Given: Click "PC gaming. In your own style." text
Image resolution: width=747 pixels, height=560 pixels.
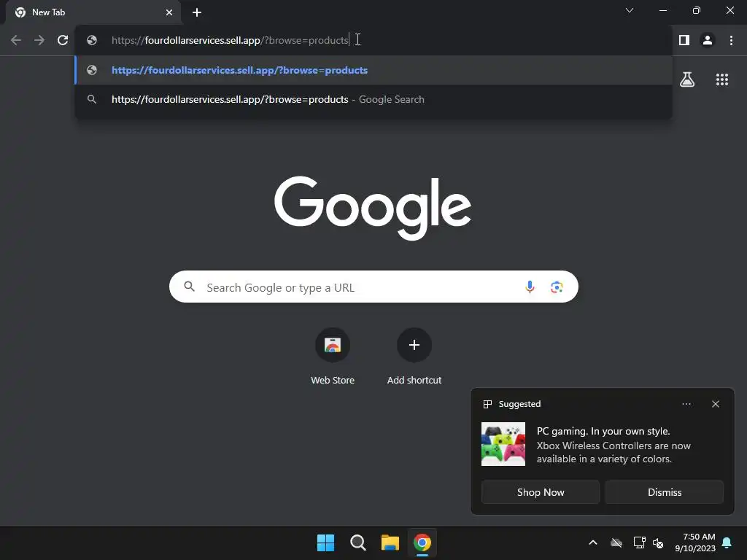Looking at the screenshot, I should (603, 431).
